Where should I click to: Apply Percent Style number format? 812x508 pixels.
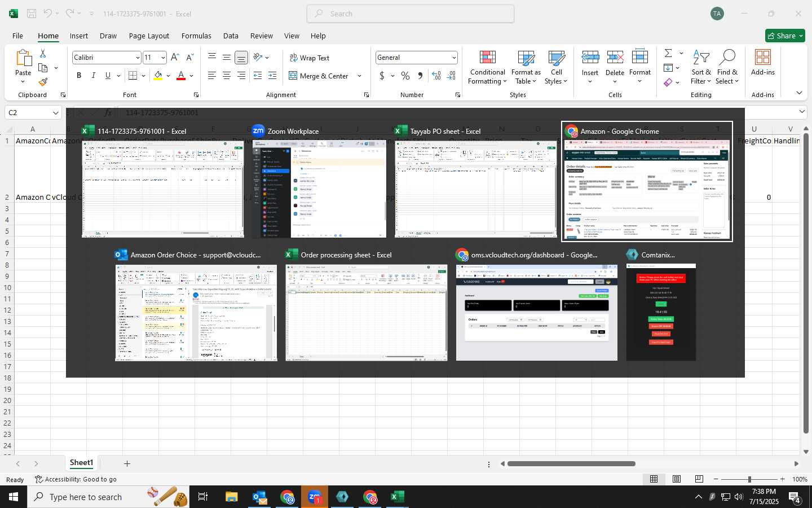click(x=405, y=76)
